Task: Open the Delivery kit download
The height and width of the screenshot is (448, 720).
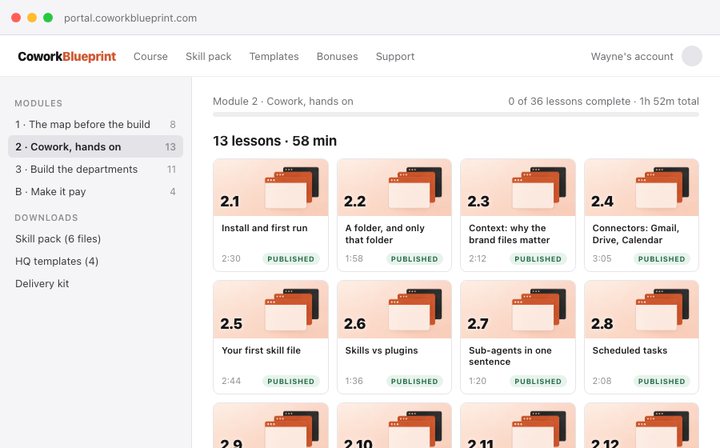Action: click(42, 284)
